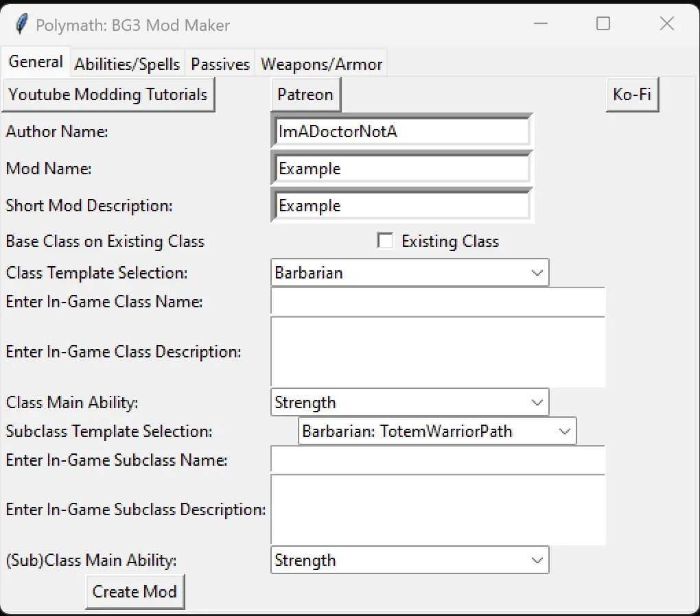Click the 'Class Template Selection:' label
Image resolution: width=700 pixels, height=616 pixels.
point(97,273)
